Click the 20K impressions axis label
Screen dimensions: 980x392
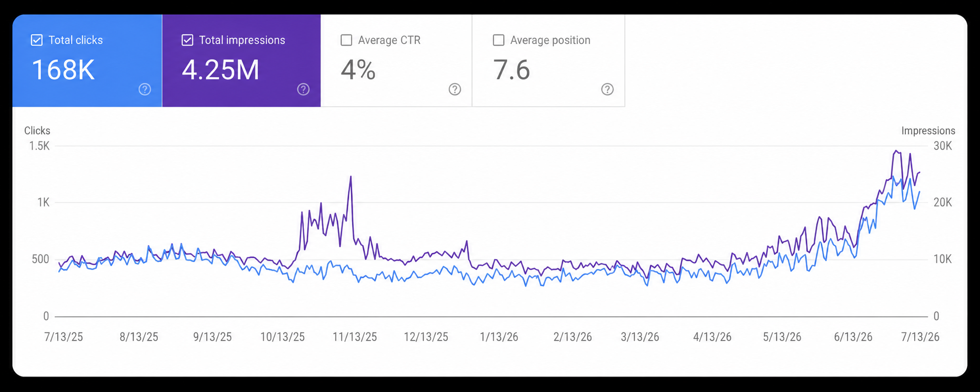pyautogui.click(x=942, y=202)
